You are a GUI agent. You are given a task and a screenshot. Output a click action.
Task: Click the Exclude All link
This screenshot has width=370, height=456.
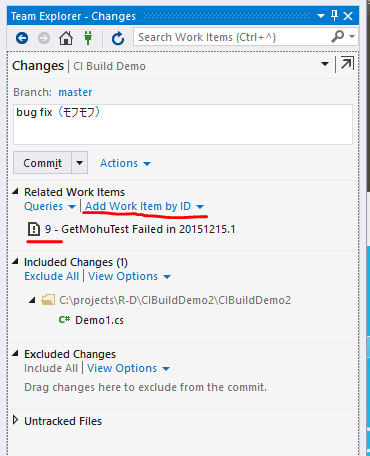point(51,276)
